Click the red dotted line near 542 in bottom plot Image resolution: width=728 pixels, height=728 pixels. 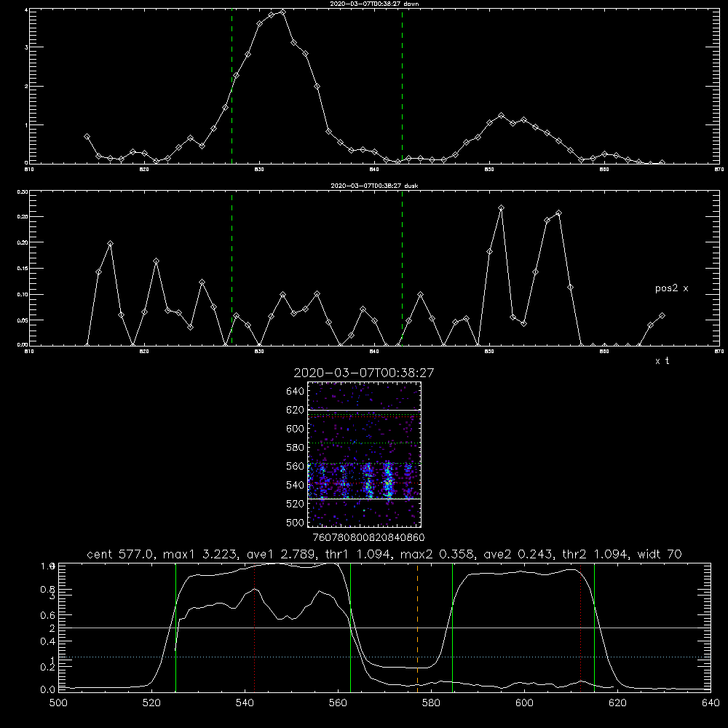point(254,627)
